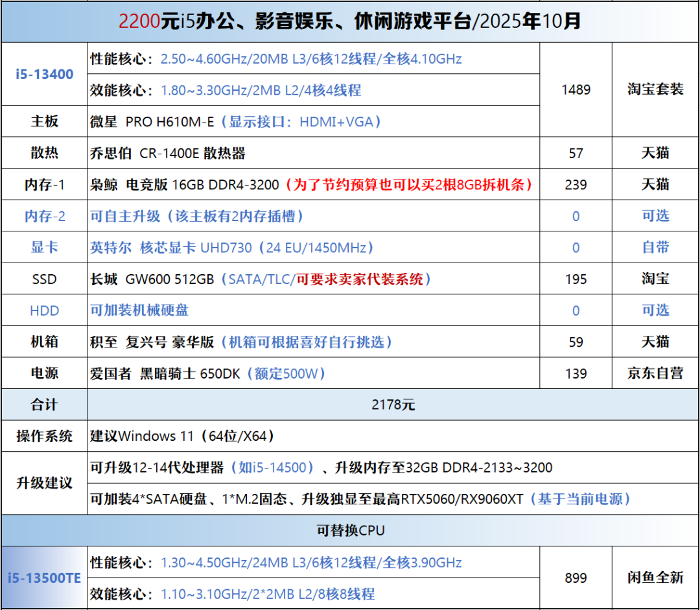Screen dimensions: 700x610
Task: Select the 淘宝套装 source cell
Action: 655,89
